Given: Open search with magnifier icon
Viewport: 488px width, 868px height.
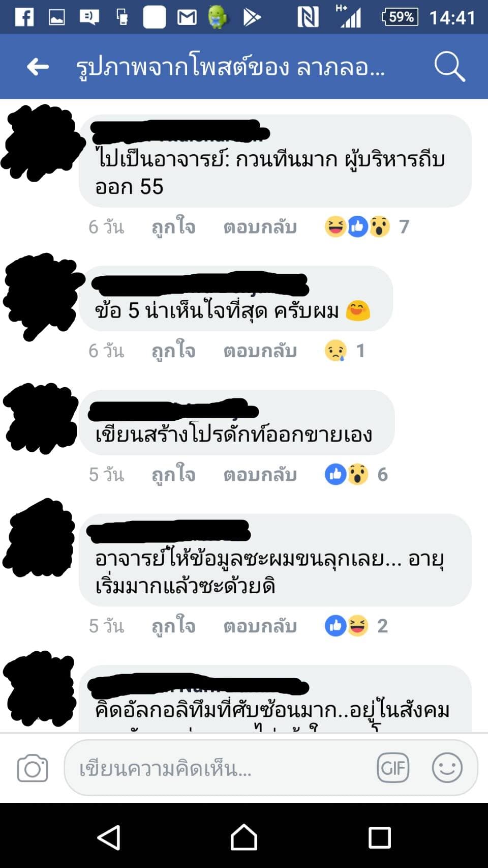Looking at the screenshot, I should (x=449, y=66).
